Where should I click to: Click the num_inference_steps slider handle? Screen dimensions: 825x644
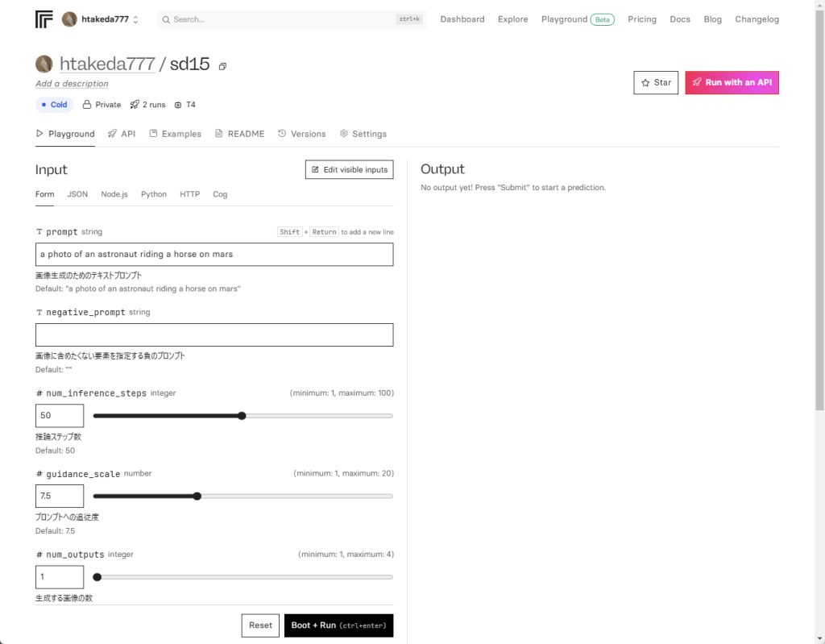point(242,416)
